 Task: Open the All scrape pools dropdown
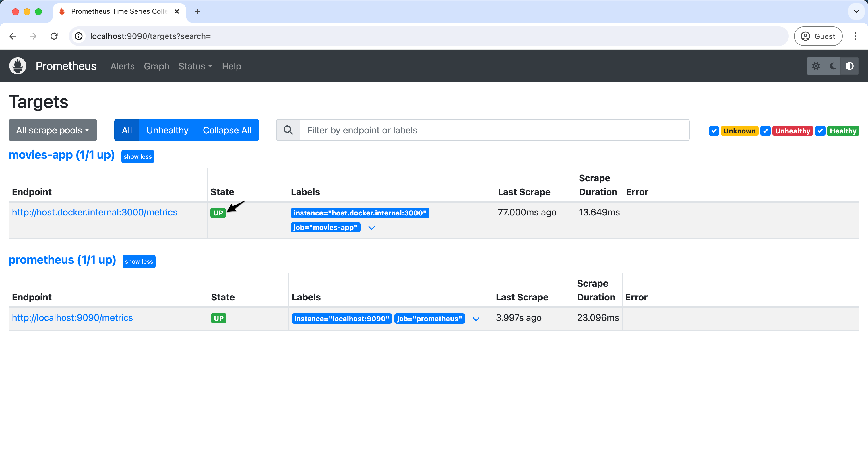[x=53, y=130]
